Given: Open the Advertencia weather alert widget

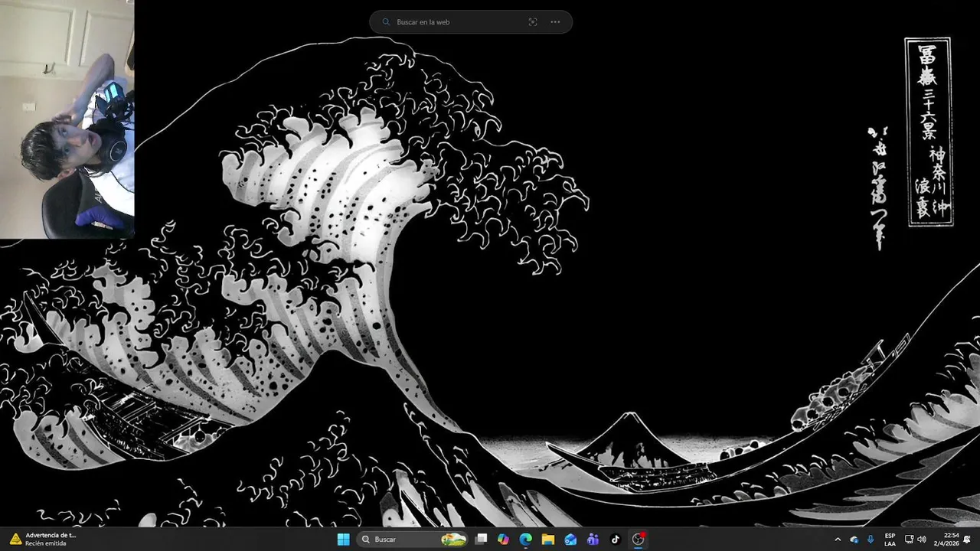Looking at the screenshot, I should pos(43,539).
